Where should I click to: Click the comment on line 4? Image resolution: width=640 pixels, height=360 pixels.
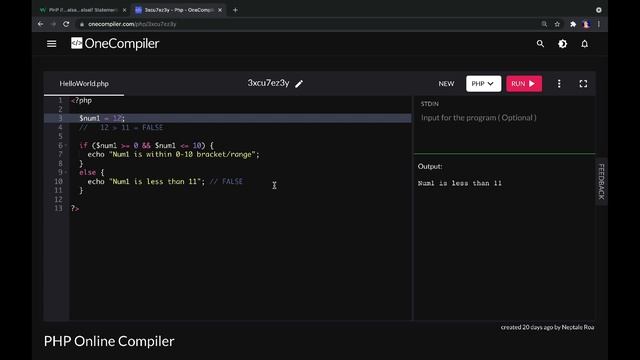coord(121,127)
